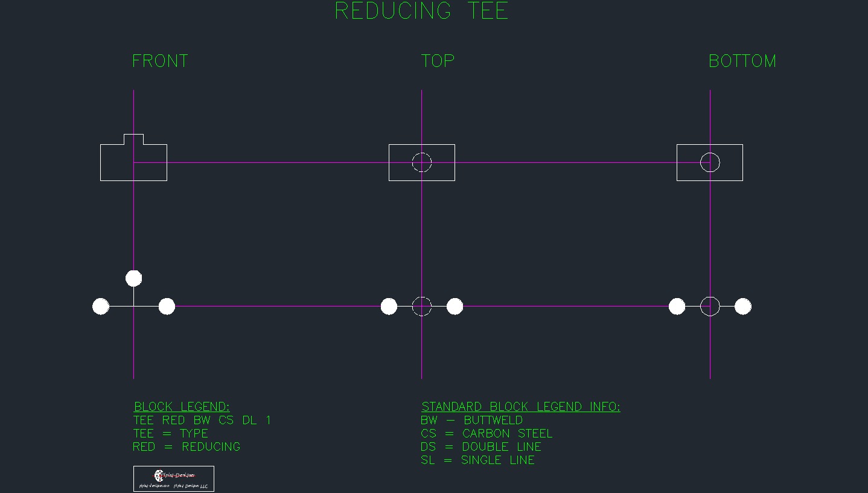Select the REDUCING TEE title text
Screen dimensions: 868x493
pyautogui.click(x=421, y=11)
